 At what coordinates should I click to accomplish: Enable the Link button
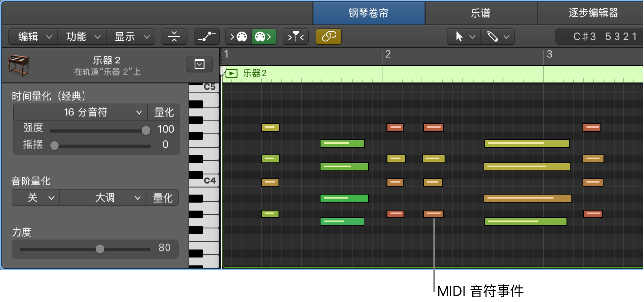pyautogui.click(x=328, y=36)
